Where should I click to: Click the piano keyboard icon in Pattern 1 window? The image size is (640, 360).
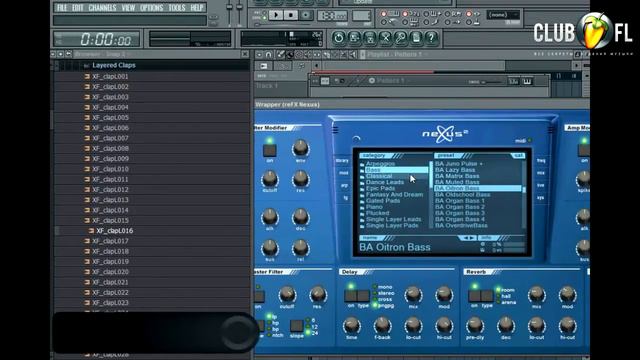(x=527, y=82)
